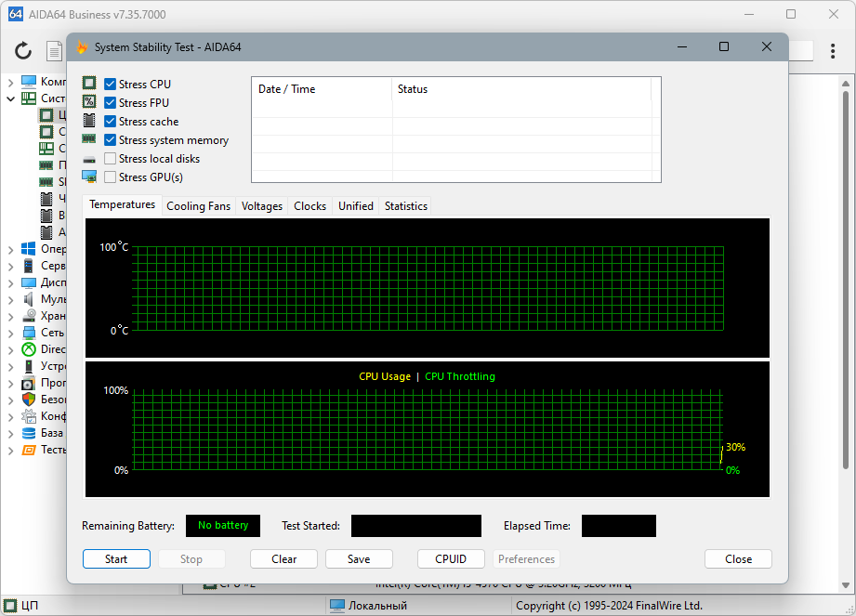The width and height of the screenshot is (856, 616).
Task: Click the refresh icon in the AIDA64 toolbar
Action: [x=23, y=51]
